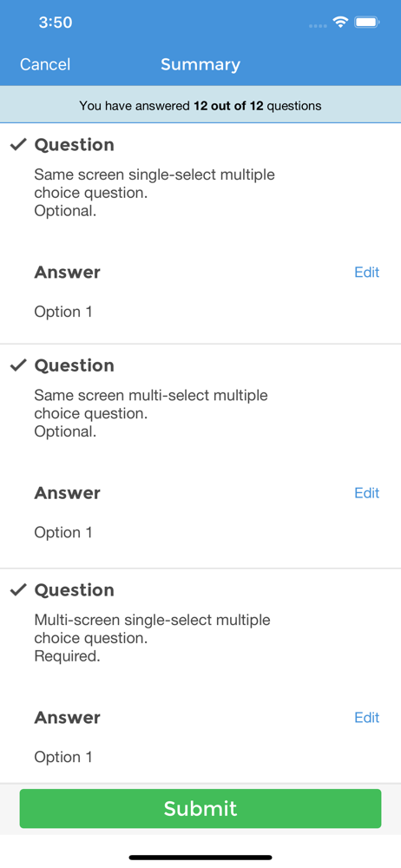This screenshot has width=401, height=868.
Task: Select Option 1 answer of first question
Action: tap(63, 312)
